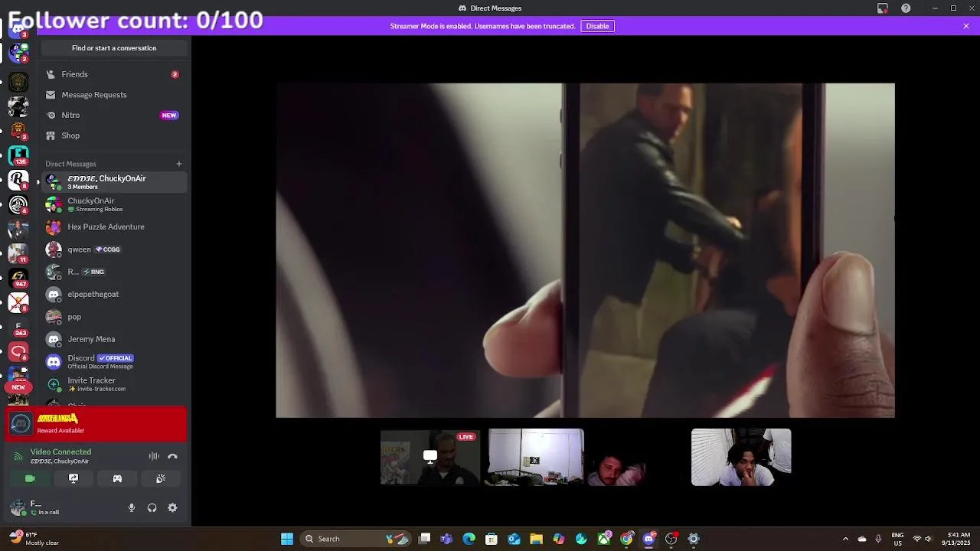Open Hex Puzzle Adventure conversation
980x551 pixels.
coord(114,227)
